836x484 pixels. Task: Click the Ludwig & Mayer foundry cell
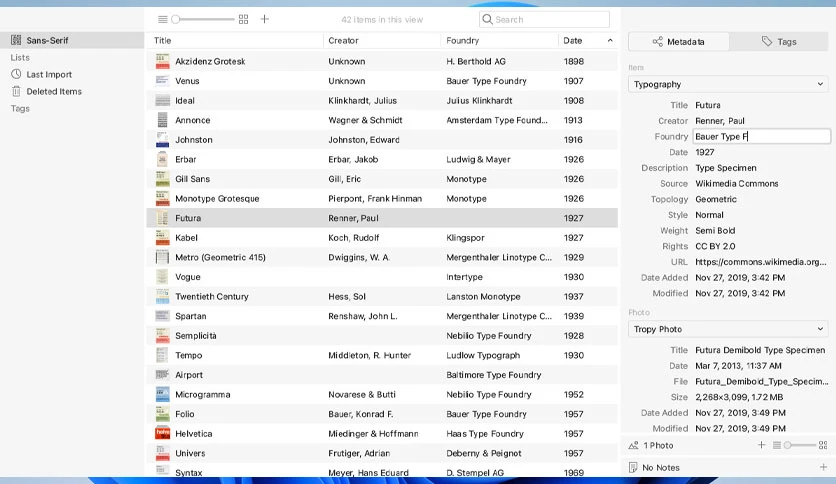[x=478, y=159]
